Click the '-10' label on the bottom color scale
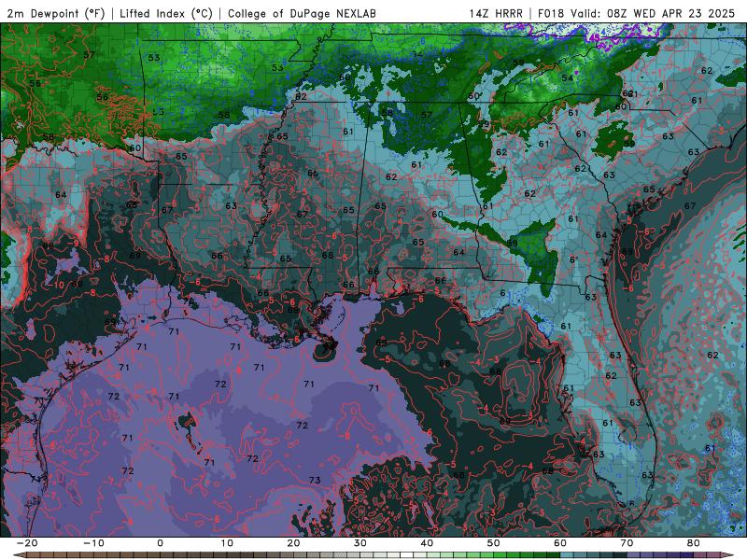The width and height of the screenshot is (747, 560). point(93,543)
